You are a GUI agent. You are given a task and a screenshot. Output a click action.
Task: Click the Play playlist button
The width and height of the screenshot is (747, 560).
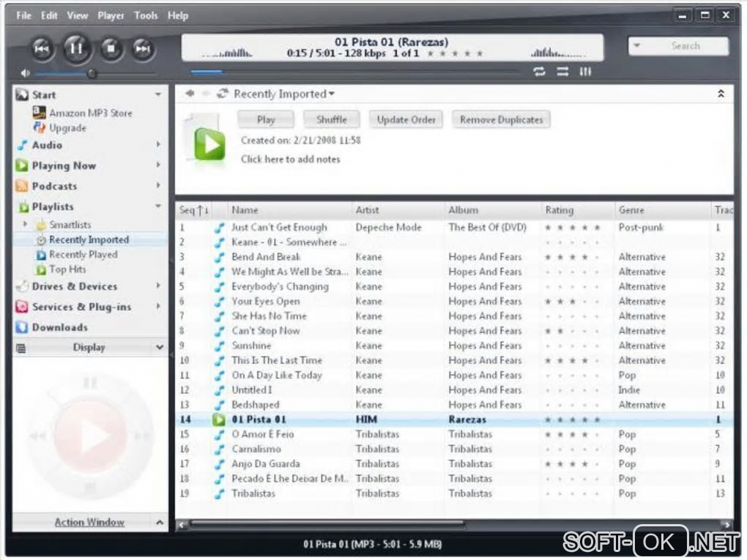[266, 119]
